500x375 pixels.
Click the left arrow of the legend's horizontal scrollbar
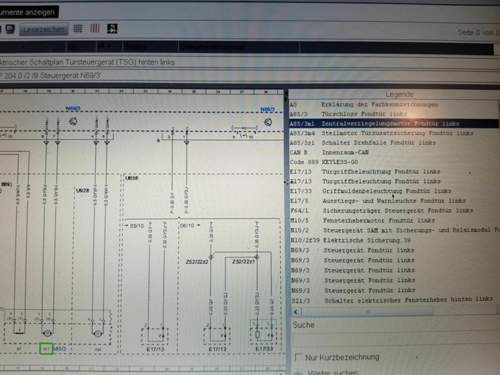click(296, 312)
